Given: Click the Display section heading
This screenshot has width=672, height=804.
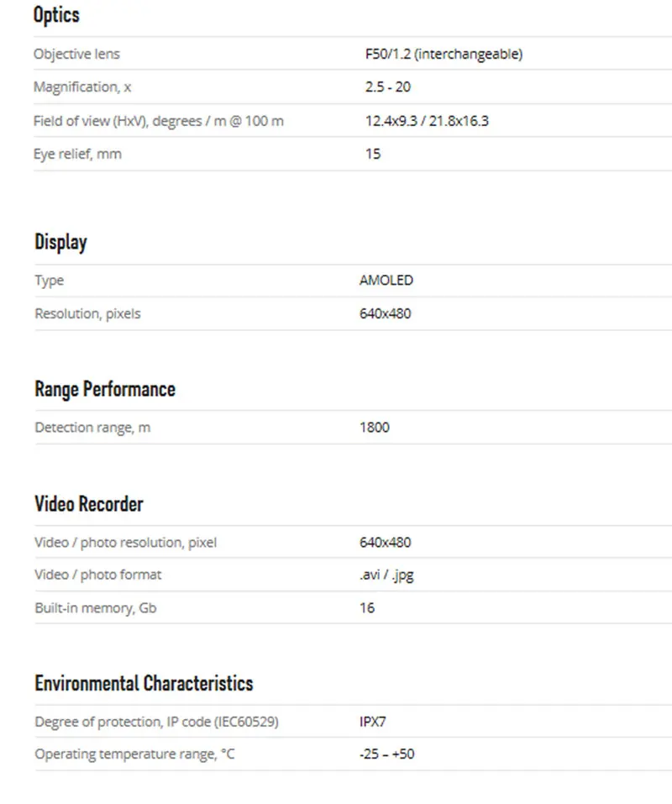Looking at the screenshot, I should tap(60, 242).
